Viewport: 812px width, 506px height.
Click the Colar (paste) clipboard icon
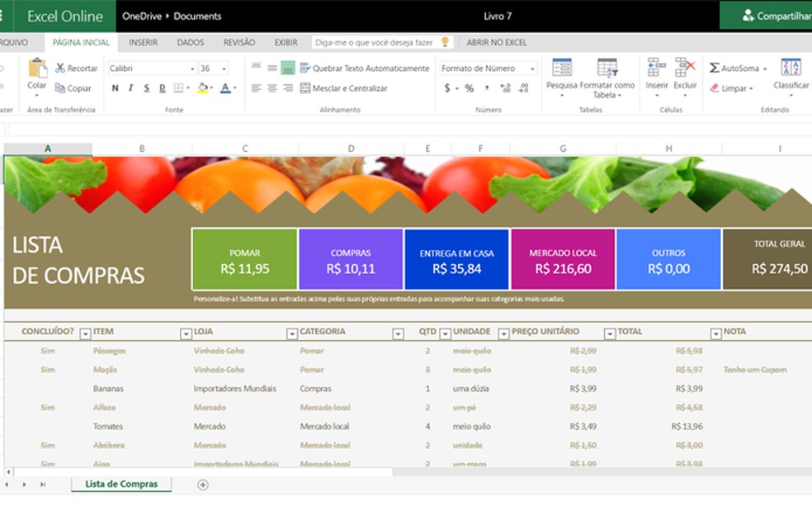click(37, 69)
